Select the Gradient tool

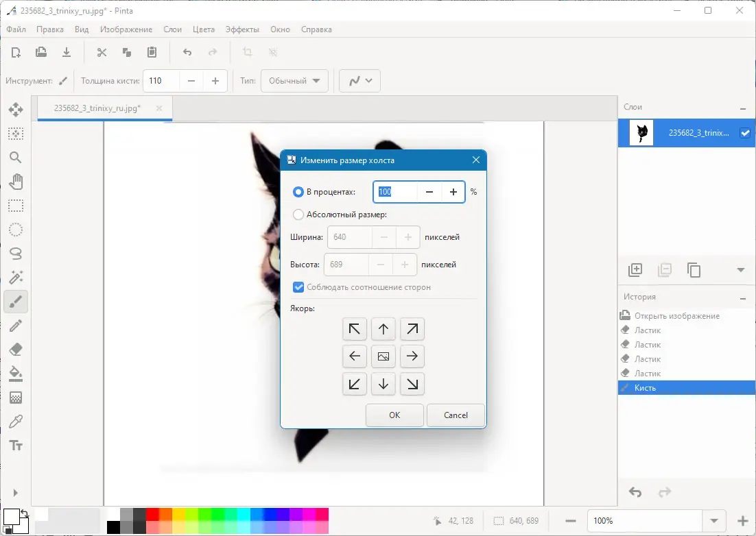[15, 398]
